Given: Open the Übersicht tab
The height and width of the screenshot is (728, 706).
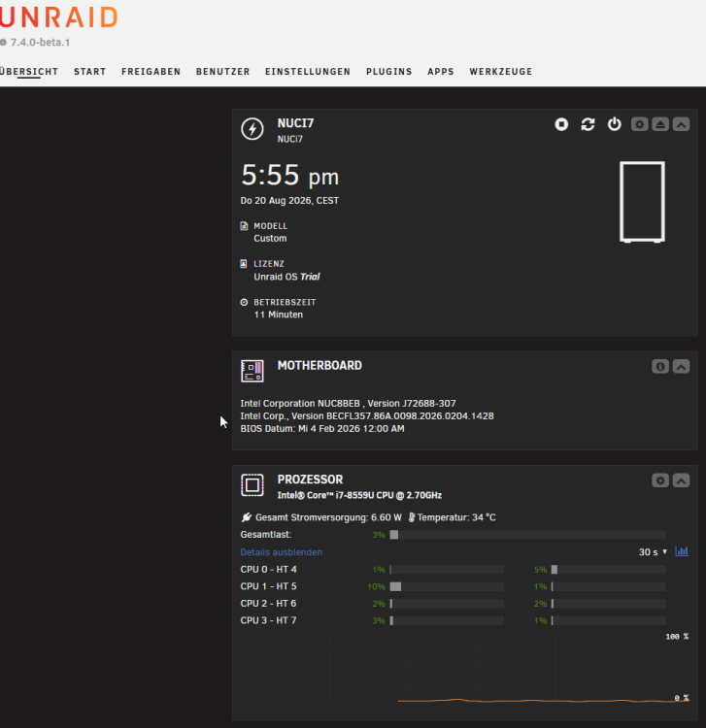Looking at the screenshot, I should (x=29, y=72).
